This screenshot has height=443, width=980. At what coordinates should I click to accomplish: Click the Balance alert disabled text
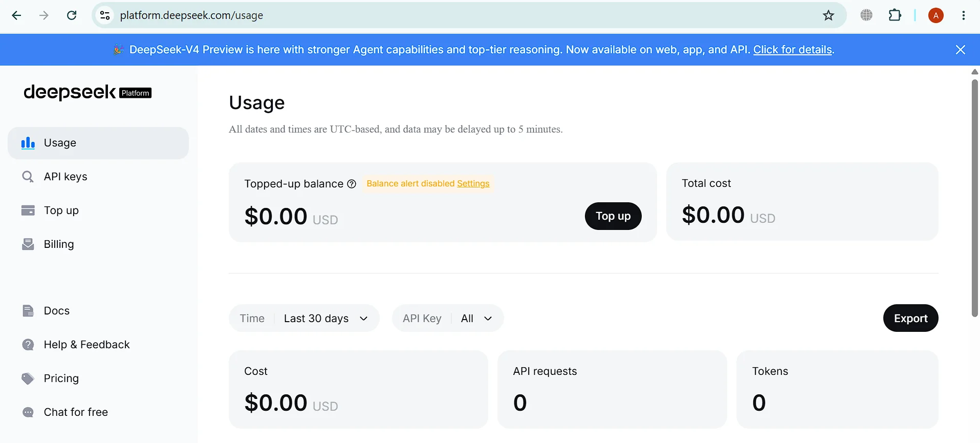(410, 183)
